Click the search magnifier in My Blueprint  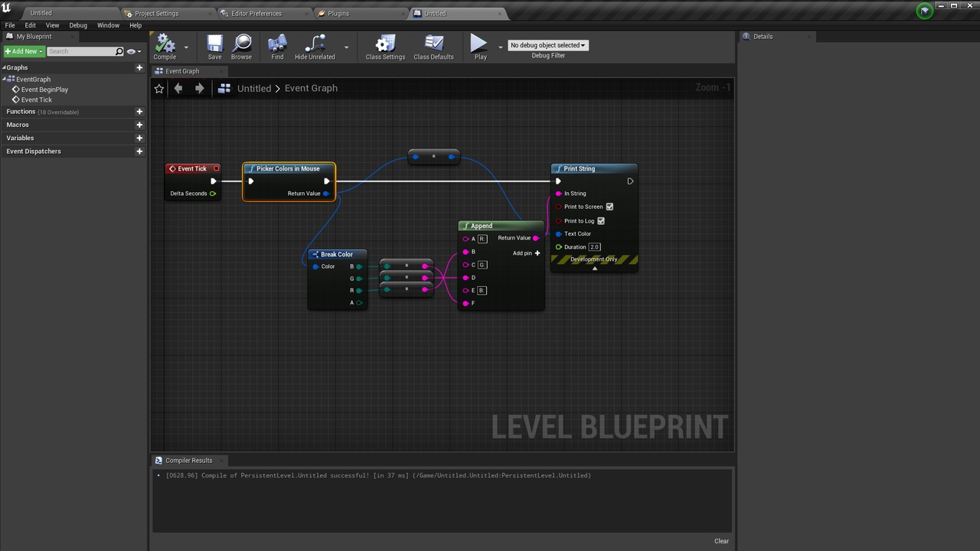(x=119, y=51)
